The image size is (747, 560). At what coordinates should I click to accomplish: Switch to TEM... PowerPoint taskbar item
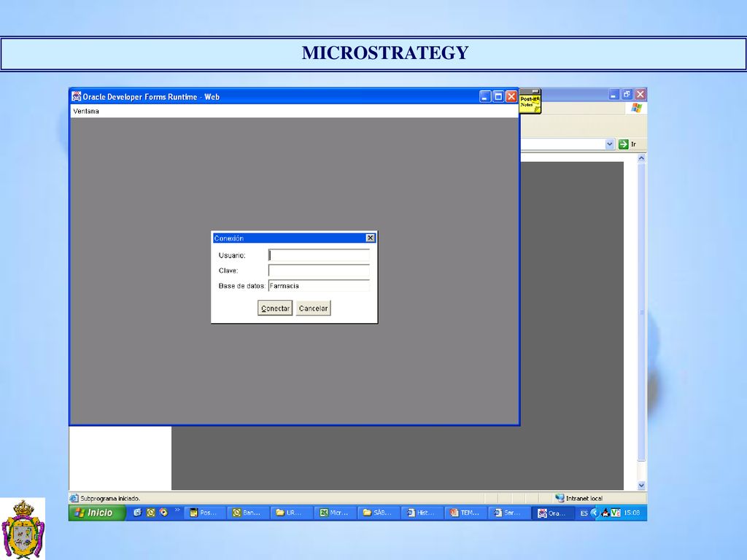coord(465,513)
